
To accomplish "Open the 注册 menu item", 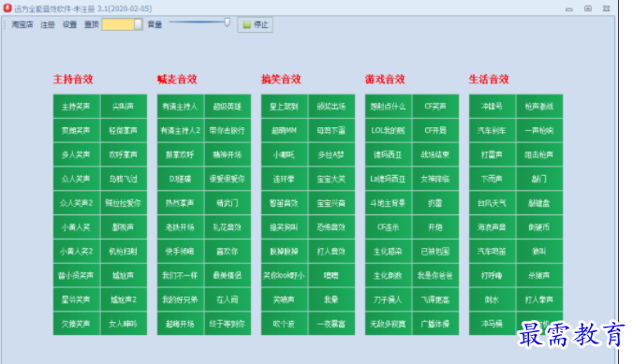I will pyautogui.click(x=47, y=24).
